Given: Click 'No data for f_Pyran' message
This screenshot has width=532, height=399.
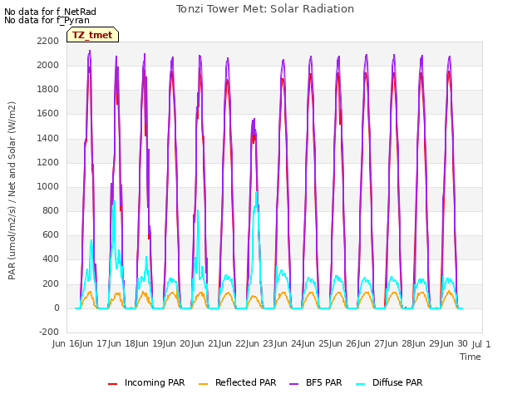Looking at the screenshot, I should (x=47, y=20).
